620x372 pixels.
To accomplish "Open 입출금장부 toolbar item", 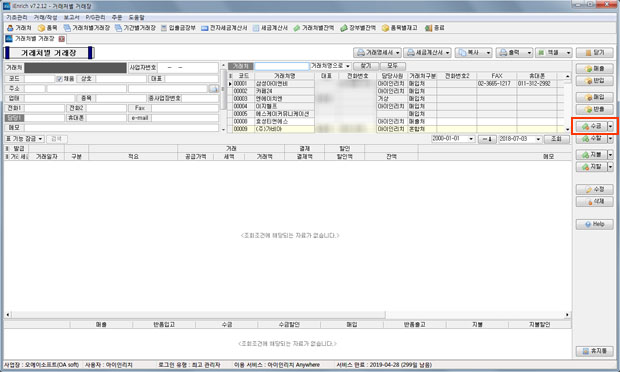I will [x=178, y=28].
